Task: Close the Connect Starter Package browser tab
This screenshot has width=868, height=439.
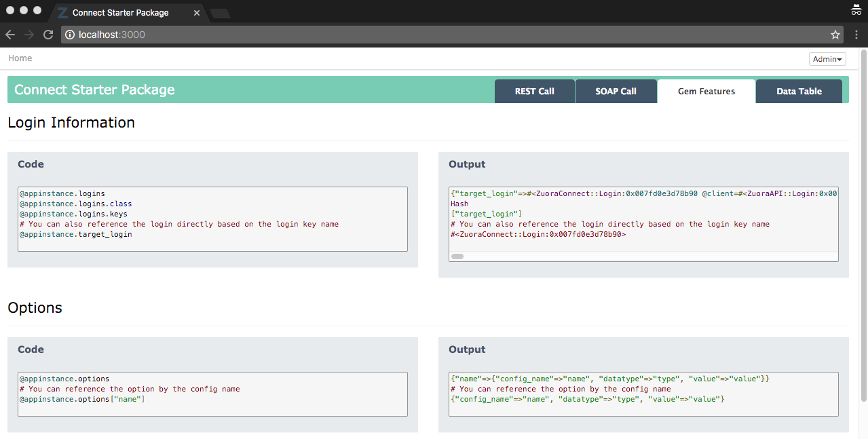Action: point(196,13)
